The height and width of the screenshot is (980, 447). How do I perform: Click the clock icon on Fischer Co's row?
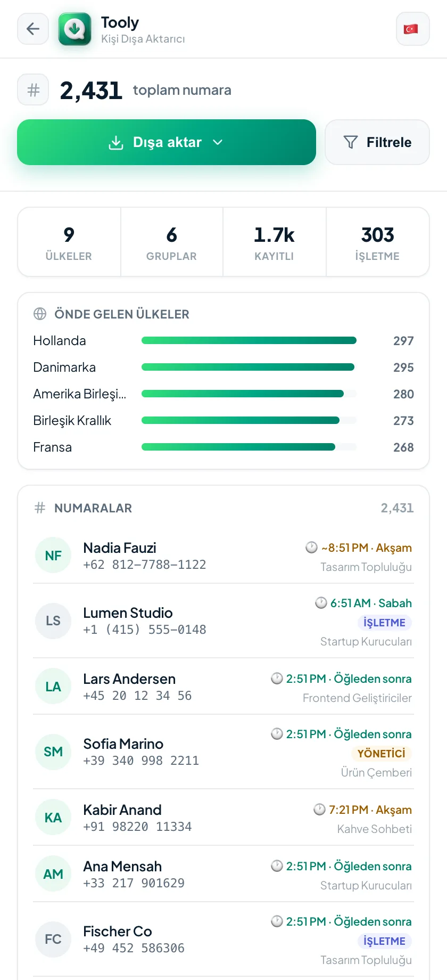coord(277,921)
